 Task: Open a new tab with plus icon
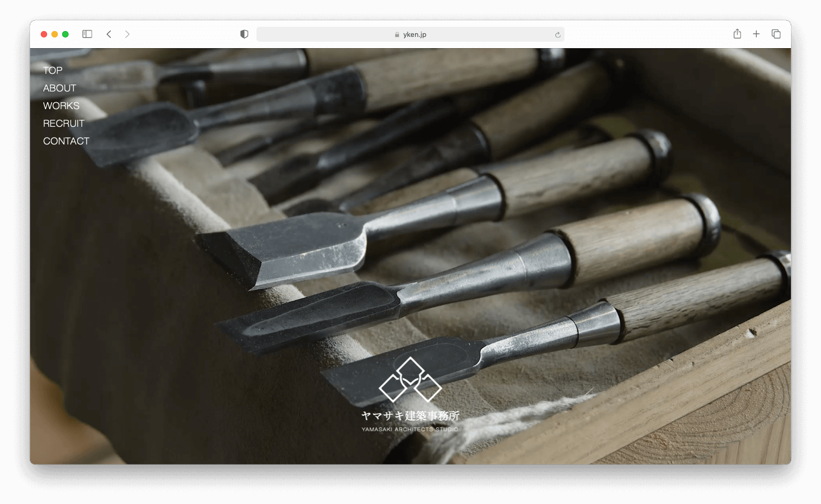click(x=756, y=34)
